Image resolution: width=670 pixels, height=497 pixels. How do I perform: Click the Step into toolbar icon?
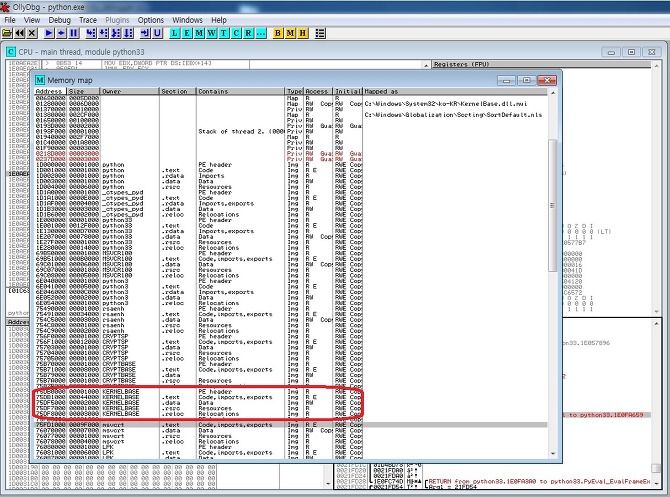click(91, 33)
